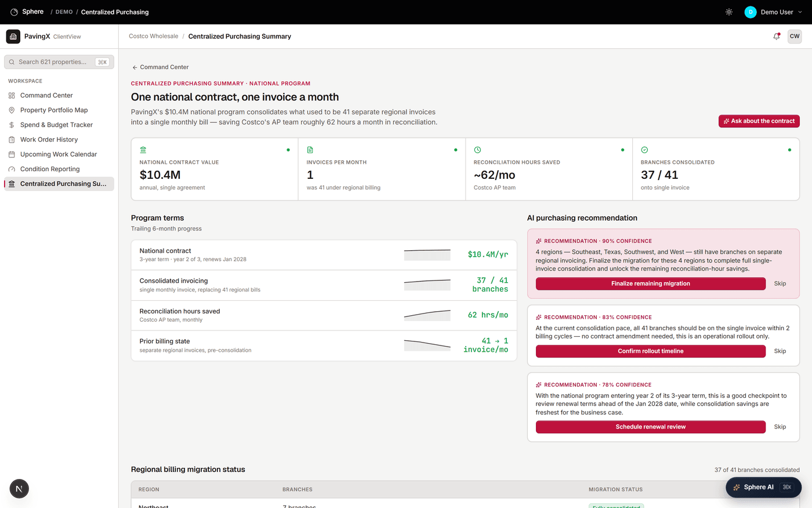This screenshot has height=508, width=812.
Task: Click the MIGRATION STATUS column header
Action: point(615,489)
